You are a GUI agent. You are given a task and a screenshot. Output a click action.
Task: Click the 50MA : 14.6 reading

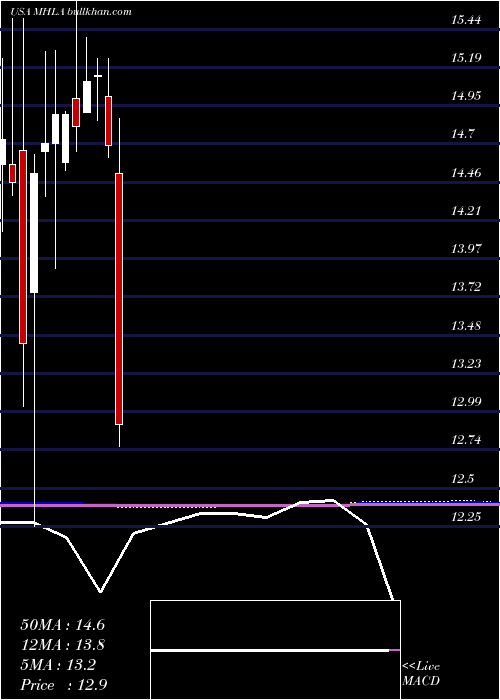click(x=62, y=625)
